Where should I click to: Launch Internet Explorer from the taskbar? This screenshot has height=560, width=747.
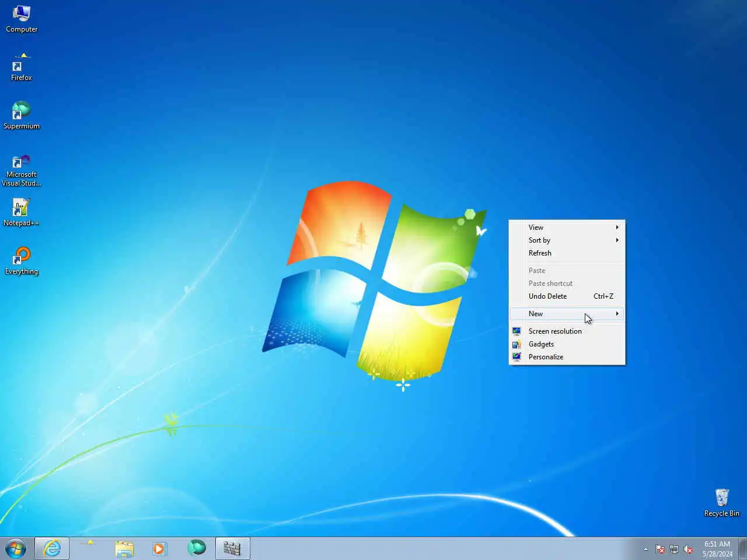(x=52, y=548)
